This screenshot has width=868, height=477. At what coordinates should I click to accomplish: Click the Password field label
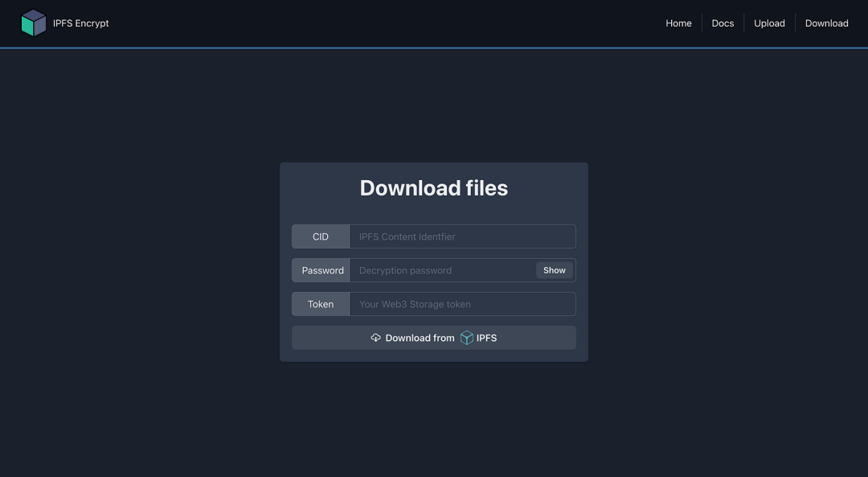pyautogui.click(x=322, y=270)
